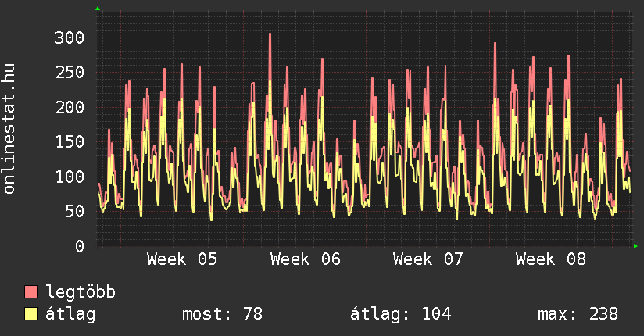Click the 50 y-axis tick label
The height and width of the screenshot is (336, 644).
click(73, 211)
